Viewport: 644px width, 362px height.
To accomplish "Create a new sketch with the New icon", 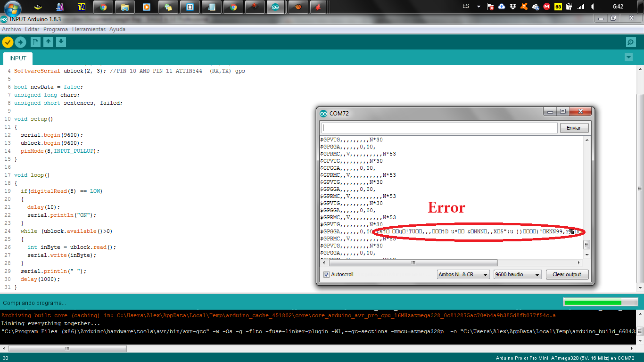I will pyautogui.click(x=35, y=42).
